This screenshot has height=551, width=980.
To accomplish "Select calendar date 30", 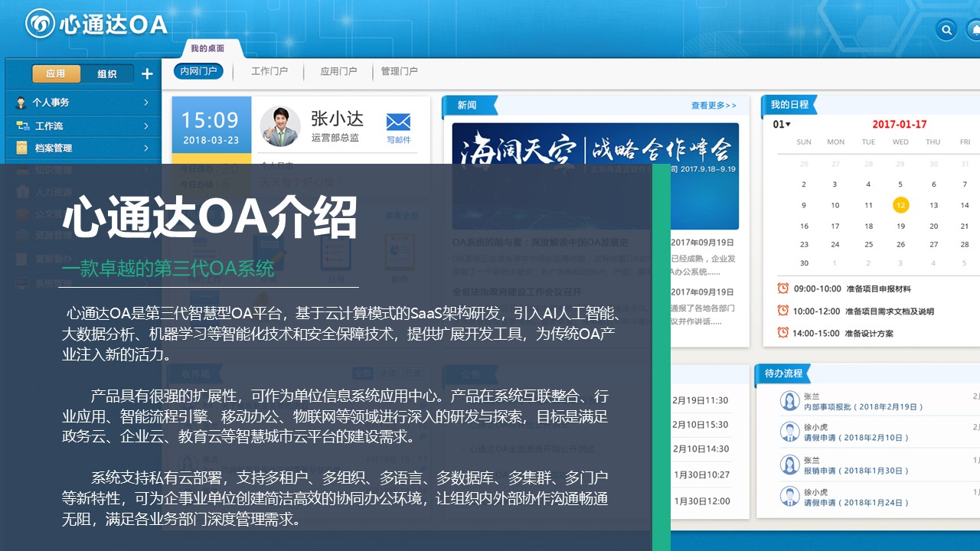I will click(804, 262).
